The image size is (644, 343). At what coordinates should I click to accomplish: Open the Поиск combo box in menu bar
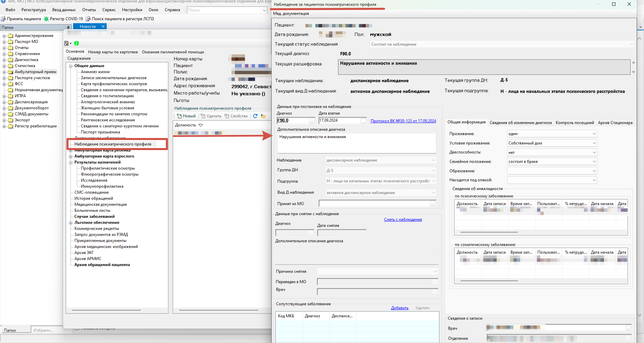pos(264,10)
